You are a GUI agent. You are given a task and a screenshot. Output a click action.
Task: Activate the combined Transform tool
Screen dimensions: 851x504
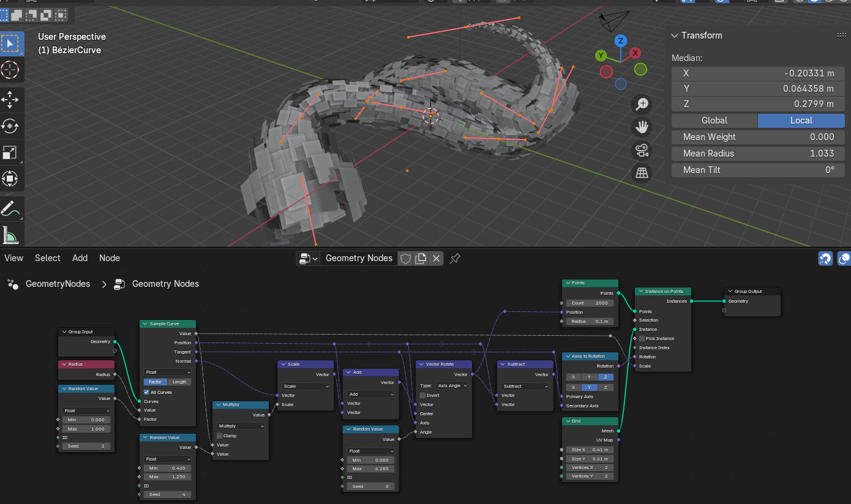click(x=10, y=179)
